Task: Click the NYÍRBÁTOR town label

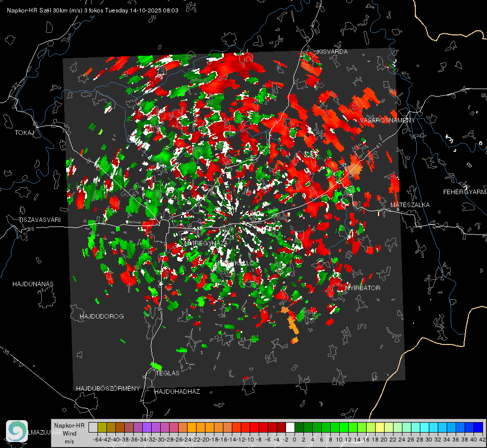Action: 363,288
